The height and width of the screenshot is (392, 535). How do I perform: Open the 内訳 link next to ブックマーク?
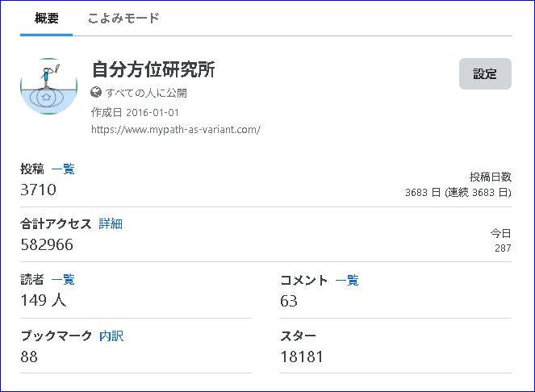[x=111, y=336]
